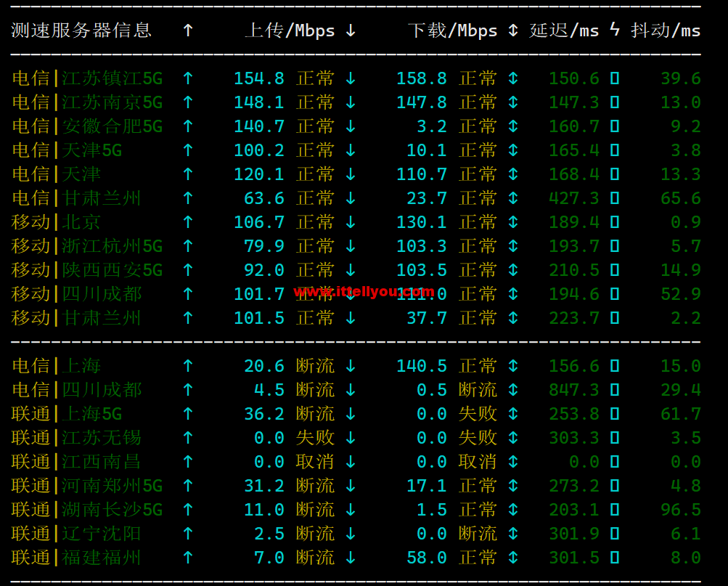Click the upload arrow in the 移动 北京 row
728x586 pixels.
pos(188,222)
